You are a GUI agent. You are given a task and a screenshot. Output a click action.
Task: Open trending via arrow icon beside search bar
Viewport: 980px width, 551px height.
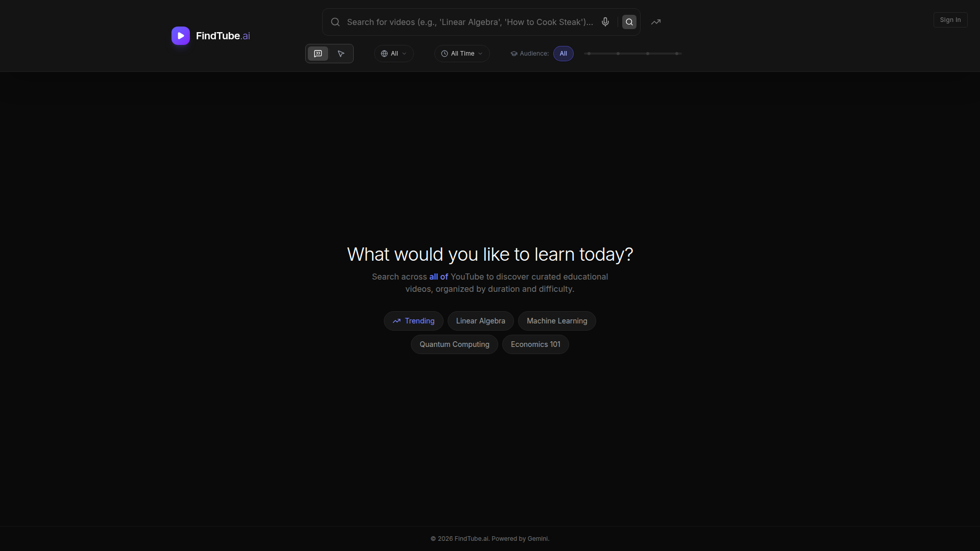tap(656, 22)
